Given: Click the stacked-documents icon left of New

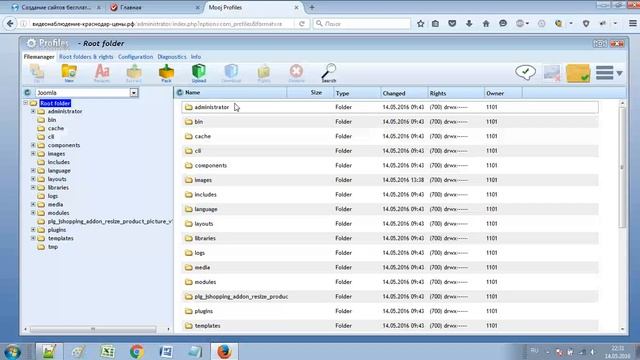Looking at the screenshot, I should tap(37, 73).
